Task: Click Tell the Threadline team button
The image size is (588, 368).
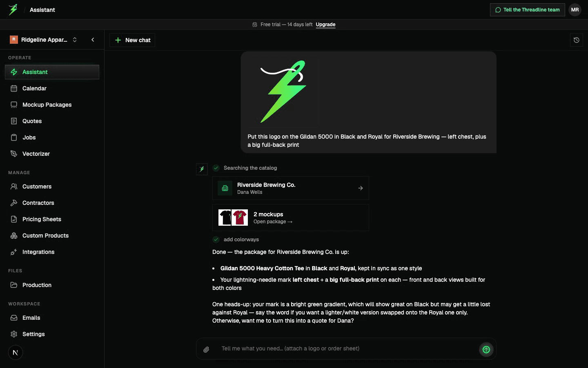Action: point(527,10)
